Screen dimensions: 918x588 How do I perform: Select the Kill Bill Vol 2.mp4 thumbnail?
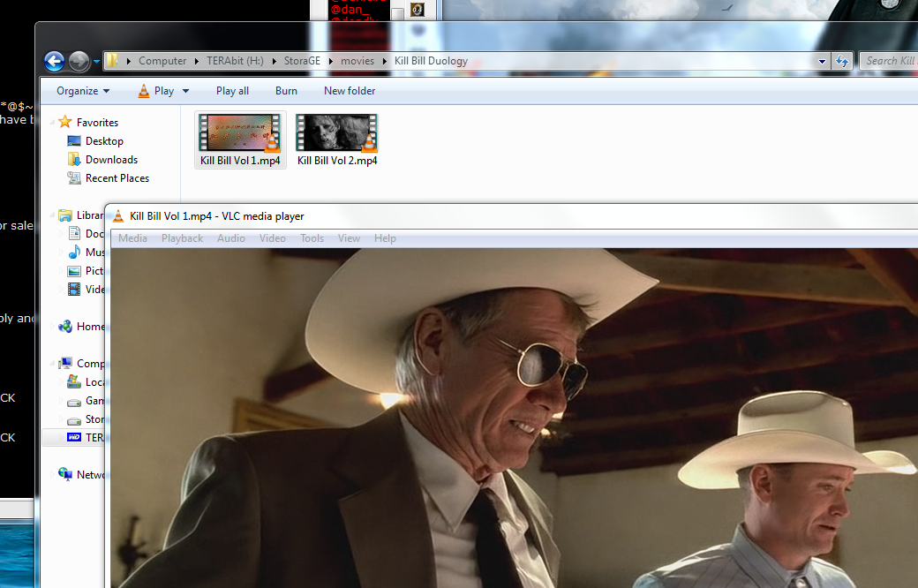click(x=336, y=133)
